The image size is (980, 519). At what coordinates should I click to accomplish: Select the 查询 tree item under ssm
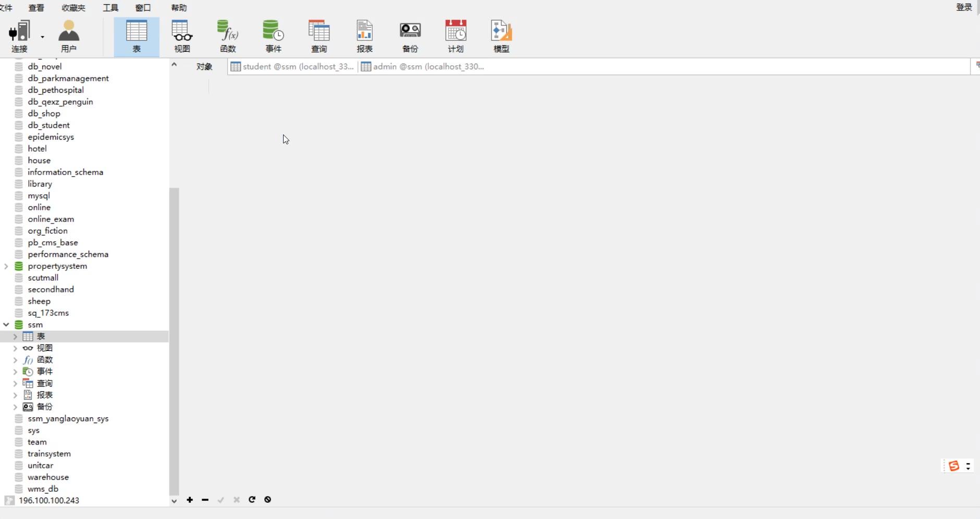click(44, 384)
